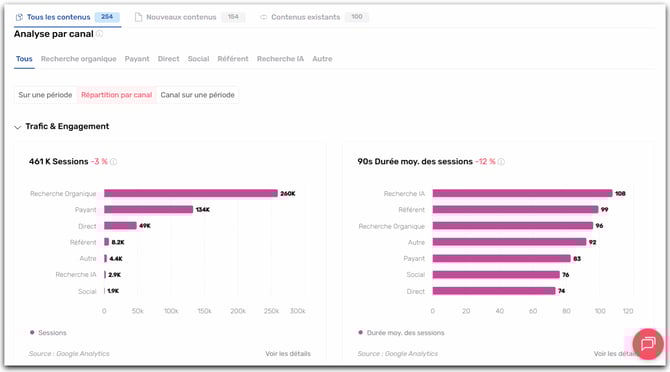This screenshot has height=372, width=670.
Task: Click the 154 count badge
Action: pyautogui.click(x=233, y=17)
